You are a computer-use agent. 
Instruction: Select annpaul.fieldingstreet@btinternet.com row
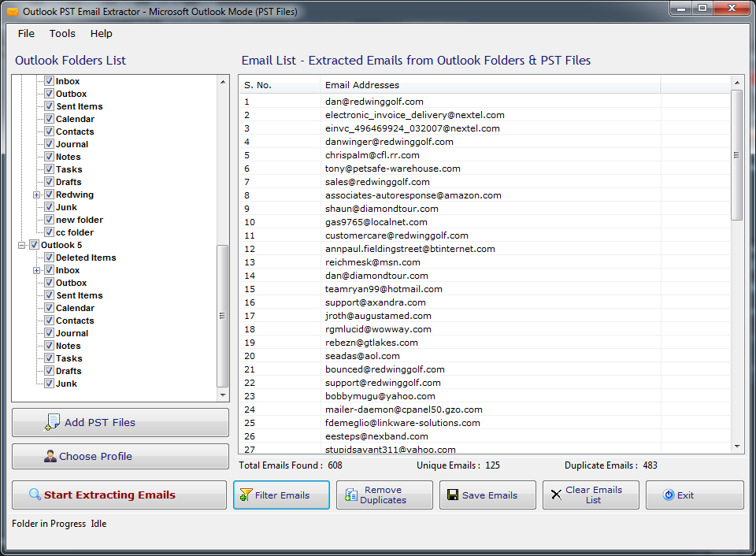pos(484,249)
